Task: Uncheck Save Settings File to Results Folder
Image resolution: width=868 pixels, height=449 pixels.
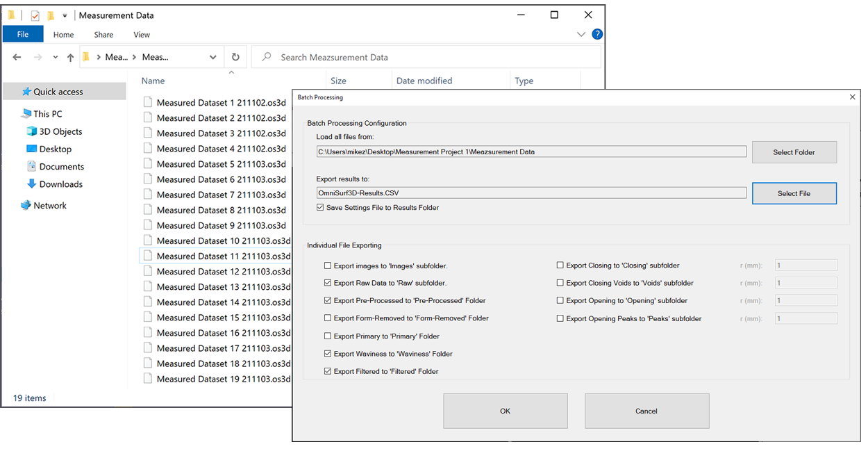Action: click(320, 208)
